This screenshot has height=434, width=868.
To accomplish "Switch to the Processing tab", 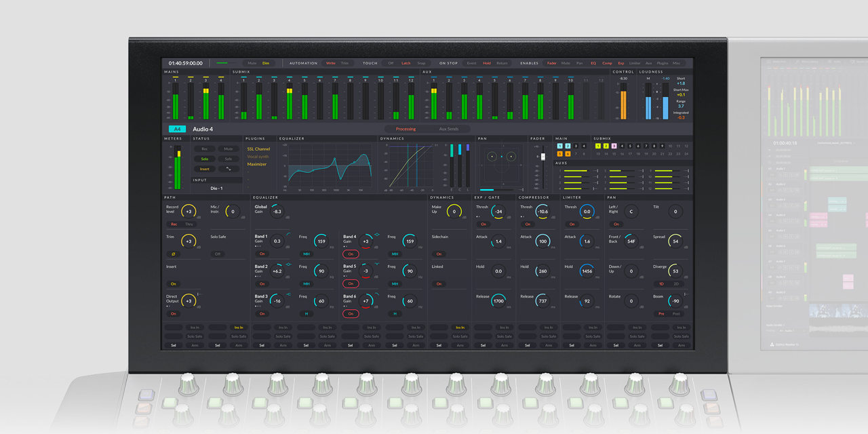I will [x=406, y=129].
